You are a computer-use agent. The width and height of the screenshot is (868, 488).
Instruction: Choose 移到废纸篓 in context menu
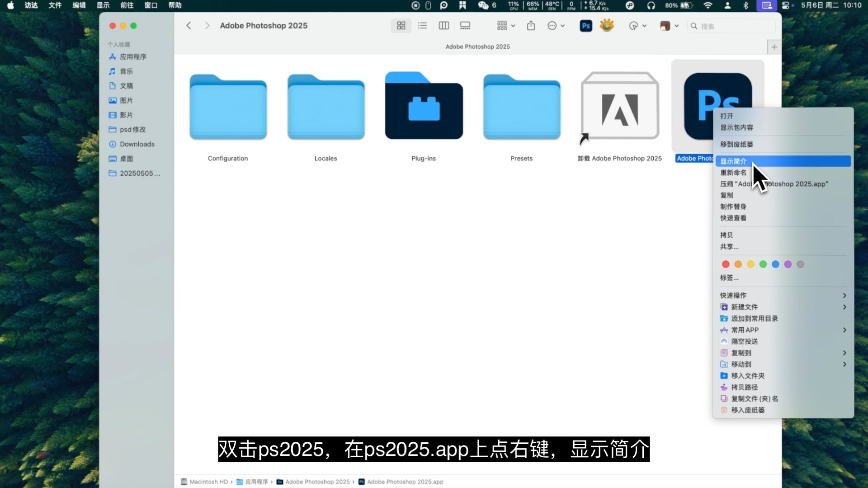783,145
